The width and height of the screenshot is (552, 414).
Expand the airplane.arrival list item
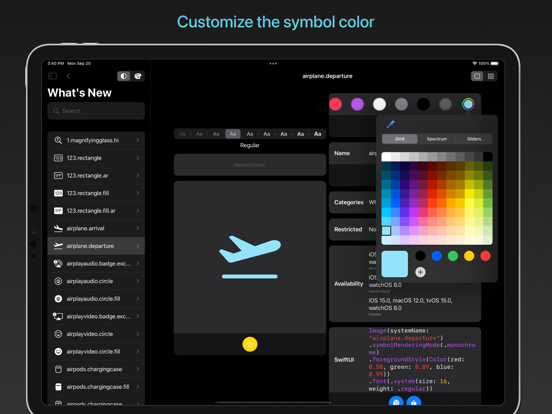pyautogui.click(x=96, y=228)
